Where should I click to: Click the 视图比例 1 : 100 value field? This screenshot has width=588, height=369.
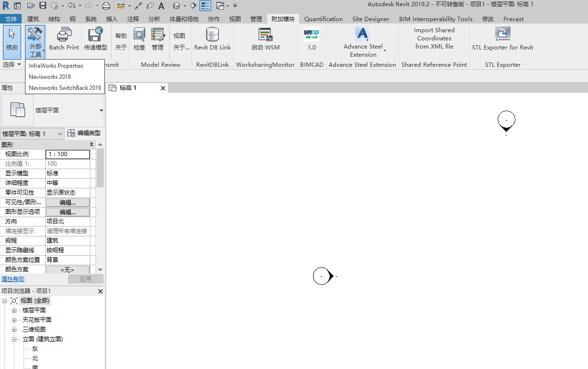(68, 154)
